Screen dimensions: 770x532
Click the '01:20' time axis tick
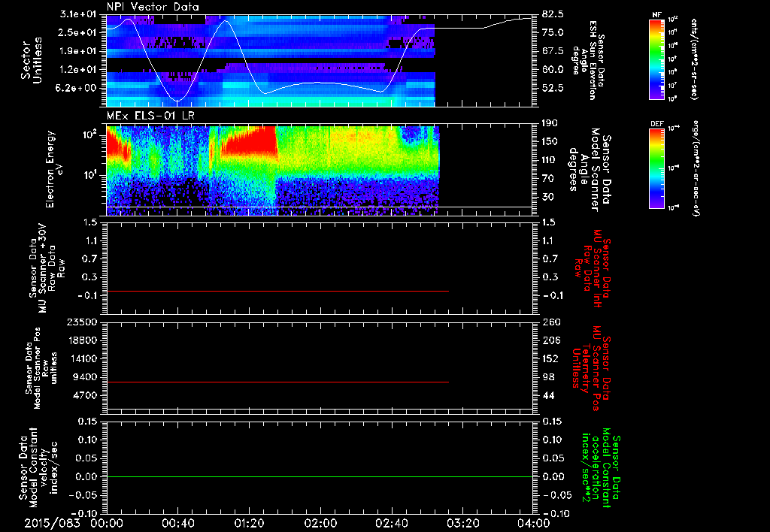(249, 523)
